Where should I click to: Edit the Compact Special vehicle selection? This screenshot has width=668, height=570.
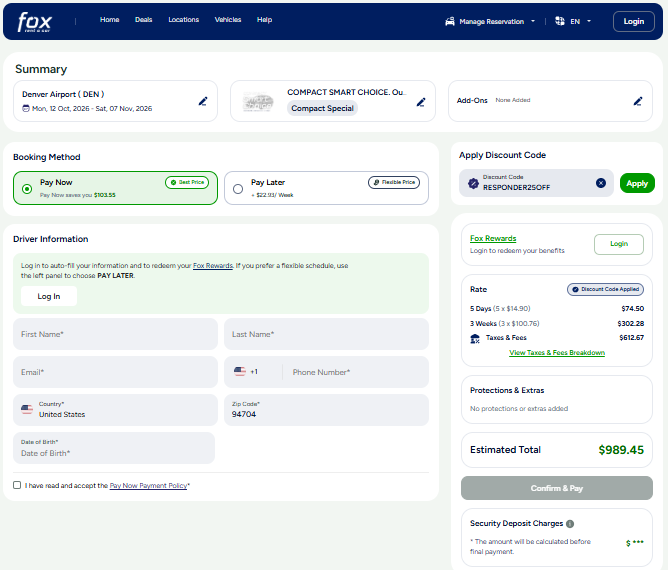pos(421,102)
